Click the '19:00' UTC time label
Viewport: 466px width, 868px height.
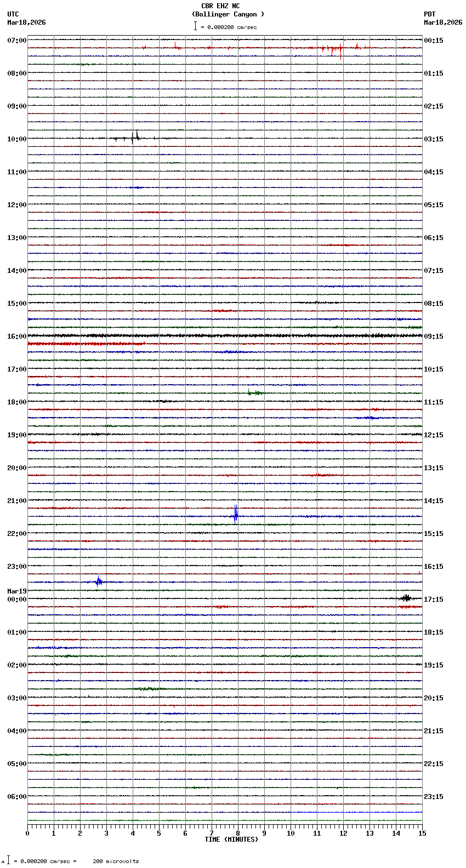pos(16,435)
